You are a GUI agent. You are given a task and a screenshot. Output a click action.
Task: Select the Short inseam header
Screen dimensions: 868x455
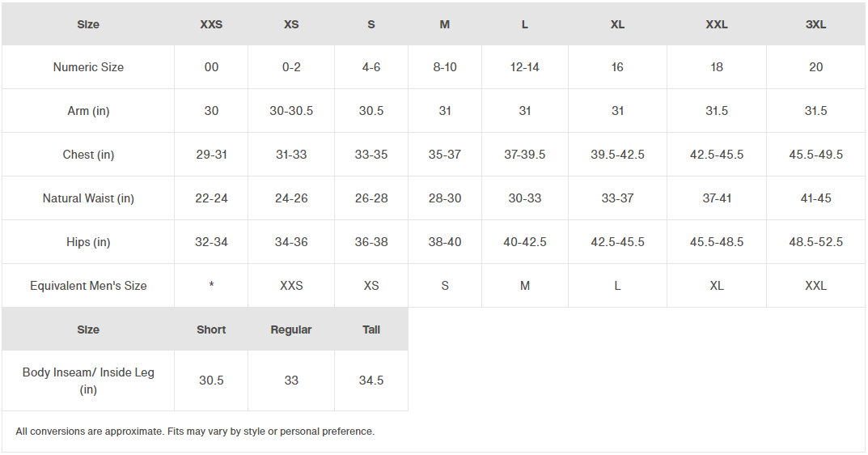(x=211, y=330)
